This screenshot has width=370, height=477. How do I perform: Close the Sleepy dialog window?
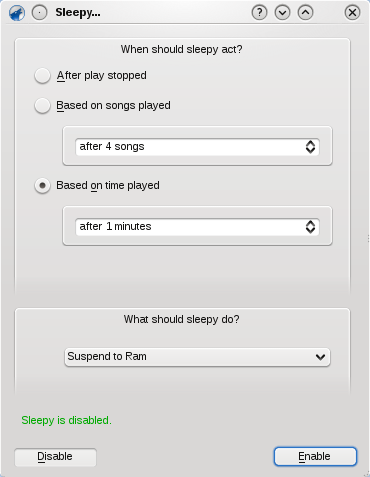(x=352, y=13)
